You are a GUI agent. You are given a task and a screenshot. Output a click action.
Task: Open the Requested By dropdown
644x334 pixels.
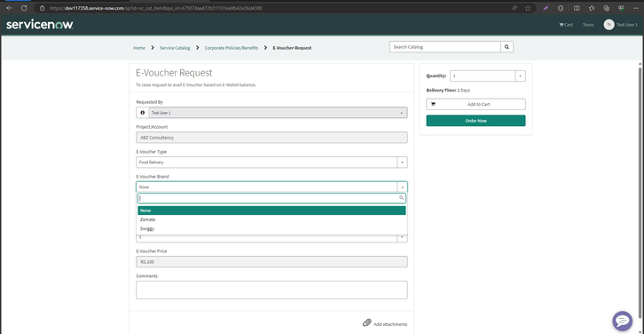point(278,112)
